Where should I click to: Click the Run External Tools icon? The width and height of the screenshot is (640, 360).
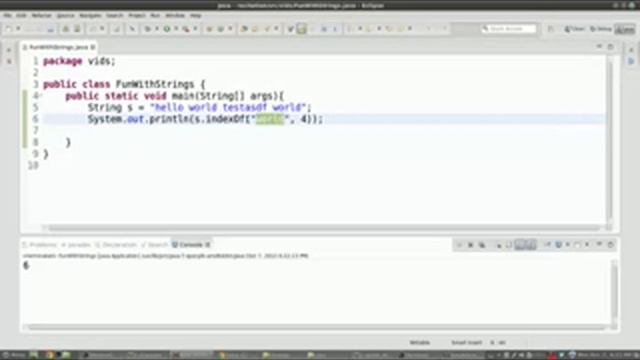186,29
